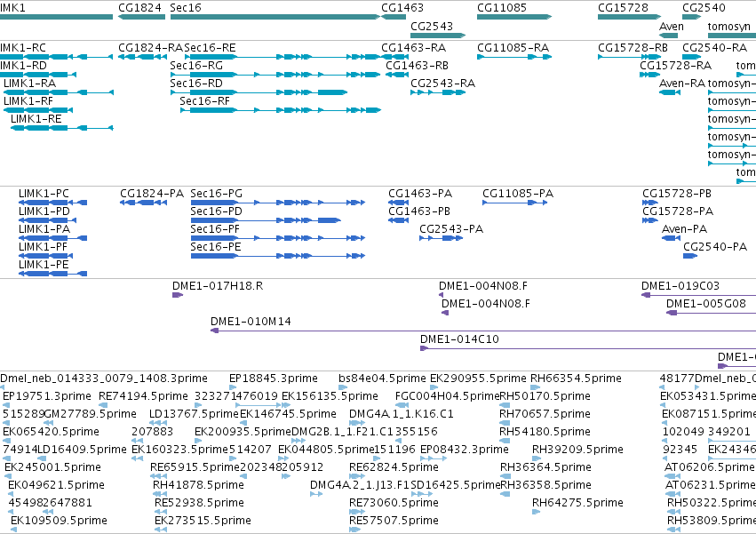Open transcript CG2543-RA
Viewport: 756px width, 534px height.
[443, 84]
